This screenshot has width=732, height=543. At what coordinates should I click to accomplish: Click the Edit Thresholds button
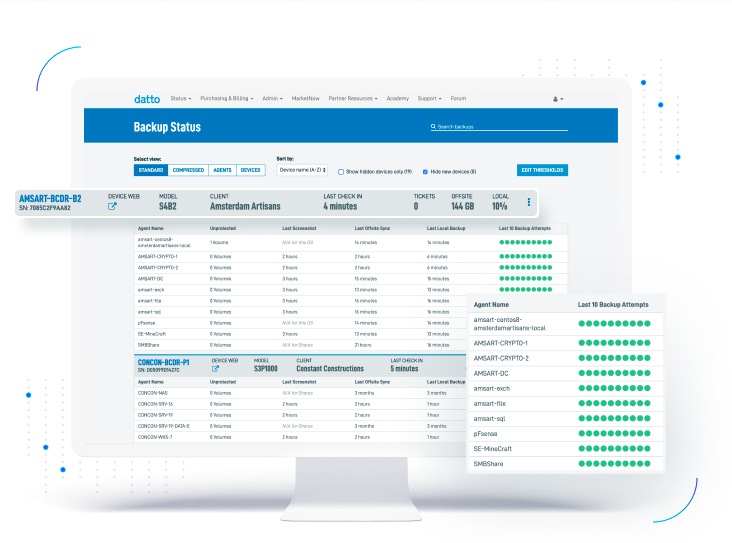(x=542, y=170)
